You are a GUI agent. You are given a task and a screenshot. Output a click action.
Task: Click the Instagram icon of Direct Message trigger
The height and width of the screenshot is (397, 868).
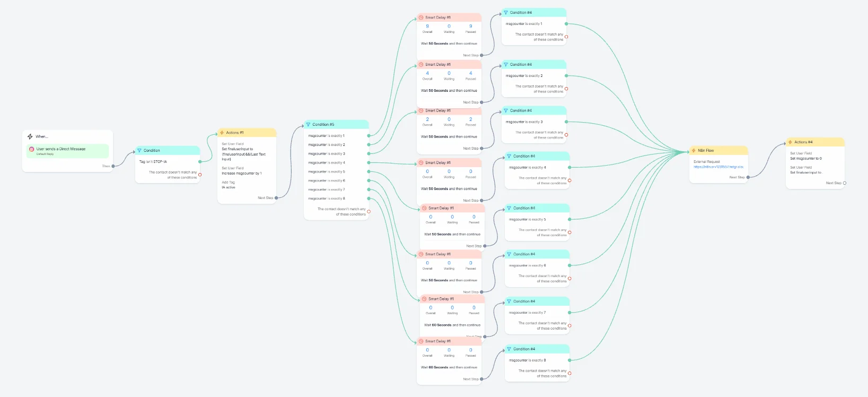point(32,149)
